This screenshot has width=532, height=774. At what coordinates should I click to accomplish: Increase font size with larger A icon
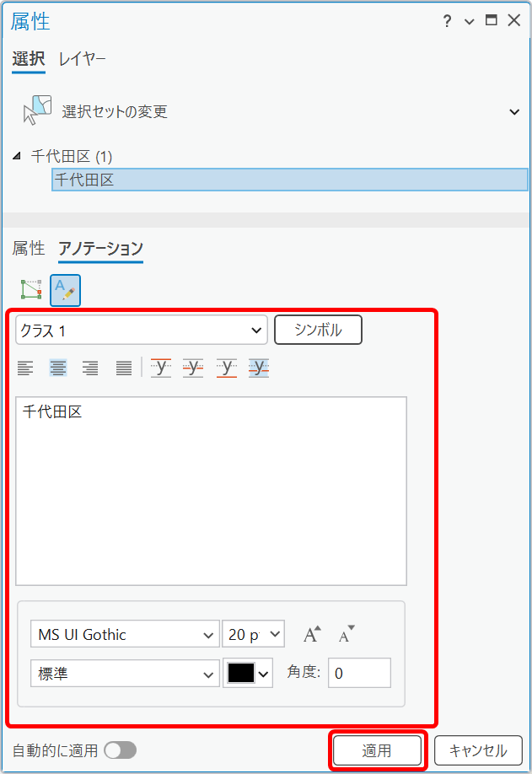coord(313,635)
